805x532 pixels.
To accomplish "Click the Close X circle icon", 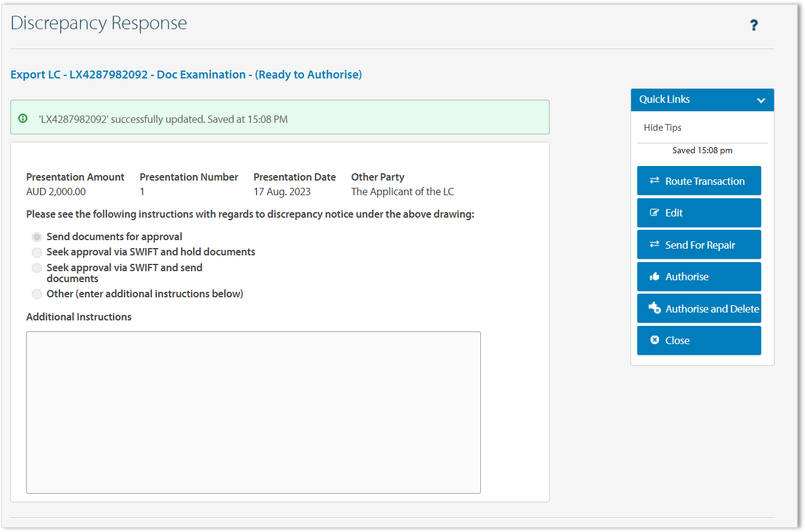I will [x=654, y=340].
